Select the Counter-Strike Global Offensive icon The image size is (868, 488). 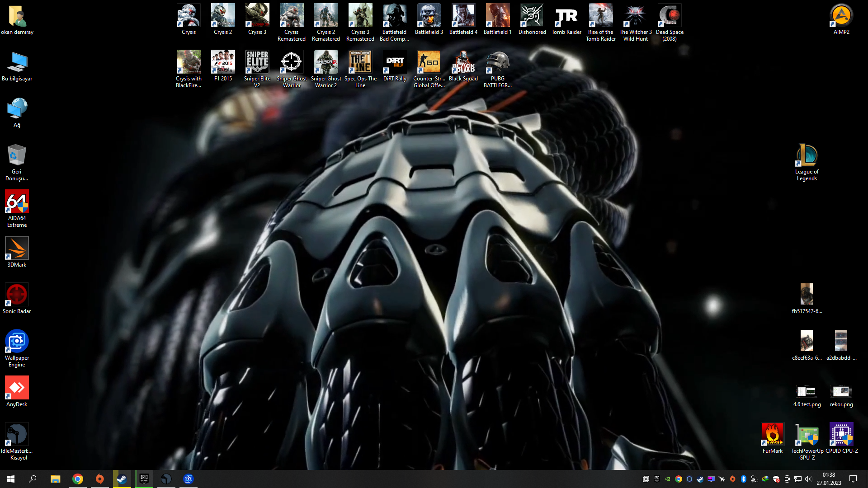point(429,62)
